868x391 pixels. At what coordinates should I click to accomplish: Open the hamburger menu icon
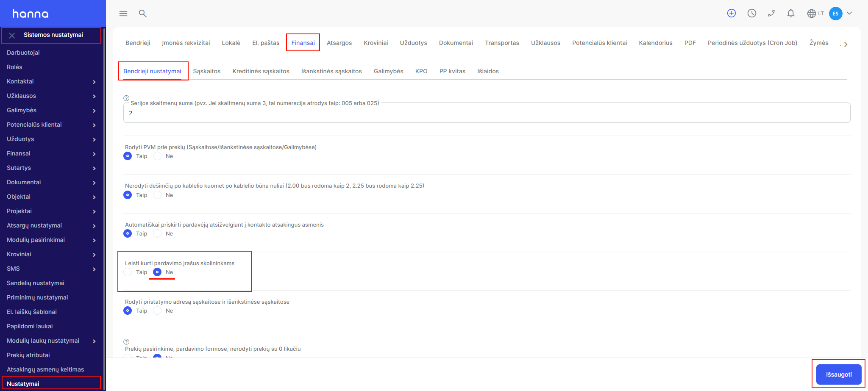(x=123, y=14)
